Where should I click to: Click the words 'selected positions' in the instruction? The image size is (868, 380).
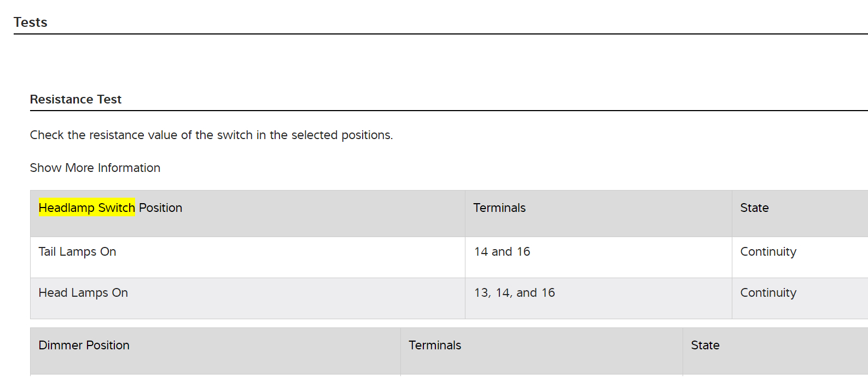(341, 135)
